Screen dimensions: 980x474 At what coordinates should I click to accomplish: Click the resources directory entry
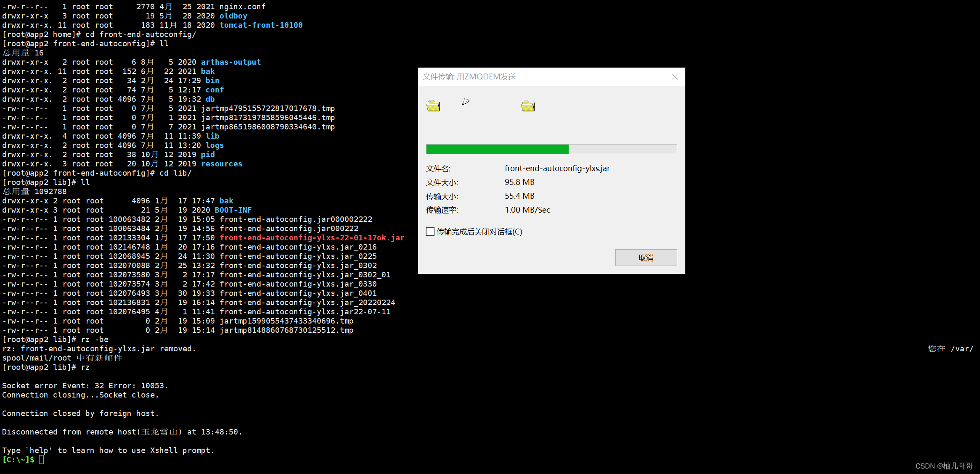(x=222, y=164)
